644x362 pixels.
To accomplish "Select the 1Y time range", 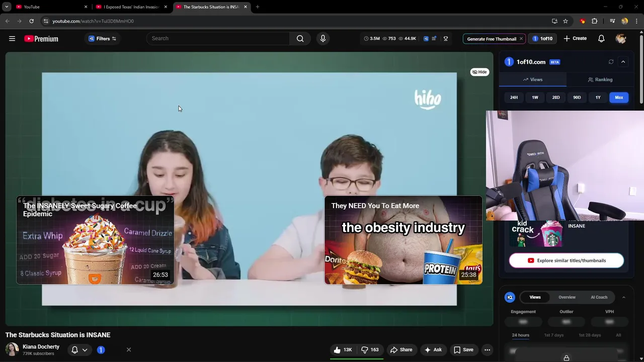I will [x=598, y=98].
